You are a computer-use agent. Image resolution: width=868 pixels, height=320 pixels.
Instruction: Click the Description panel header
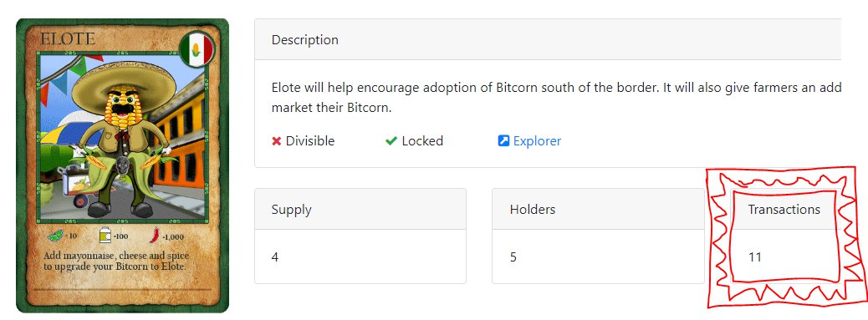click(x=548, y=40)
